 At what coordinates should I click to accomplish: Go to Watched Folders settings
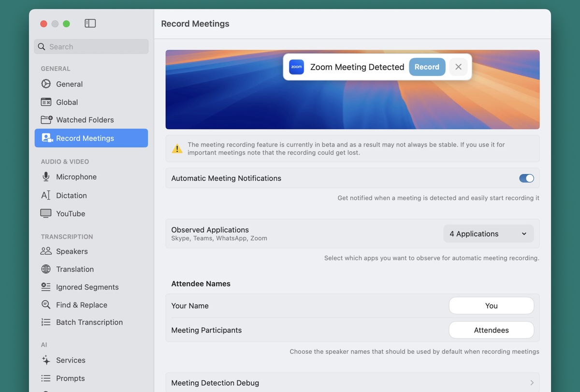[91, 120]
